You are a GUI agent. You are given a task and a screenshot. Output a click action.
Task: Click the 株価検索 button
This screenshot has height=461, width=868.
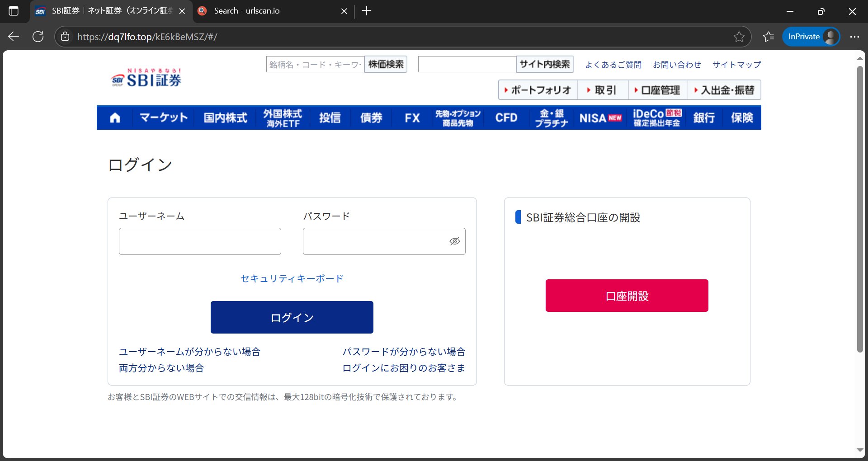(386, 64)
